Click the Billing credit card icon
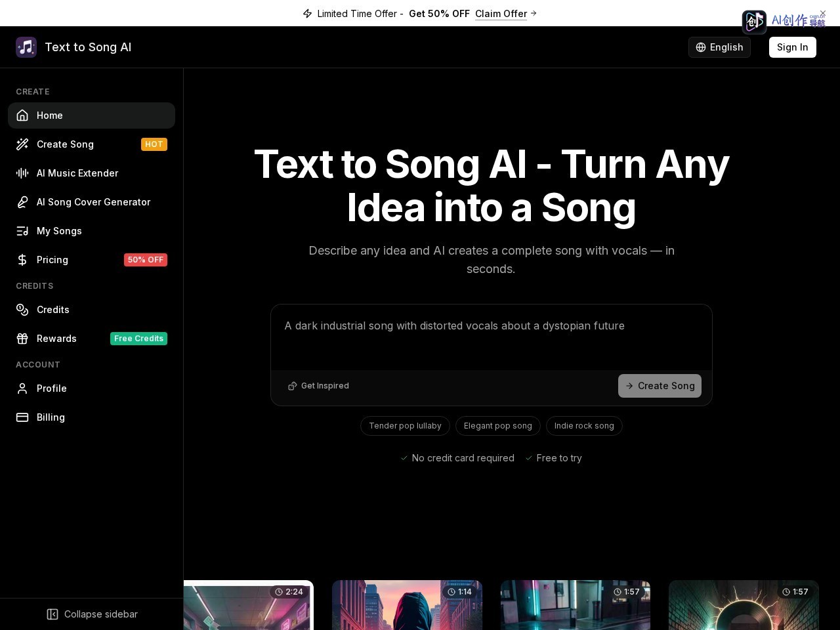Viewport: 840px width, 630px height. 22,417
